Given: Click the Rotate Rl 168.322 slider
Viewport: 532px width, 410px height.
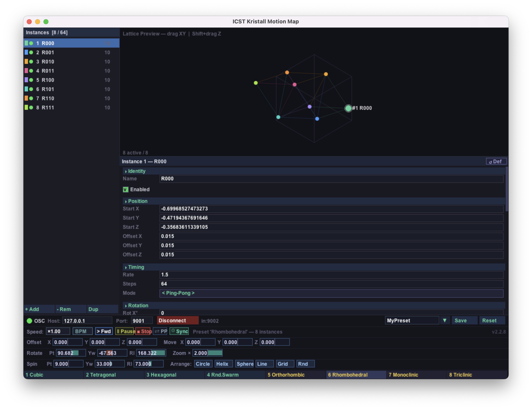Looking at the screenshot, I should pos(151,353).
